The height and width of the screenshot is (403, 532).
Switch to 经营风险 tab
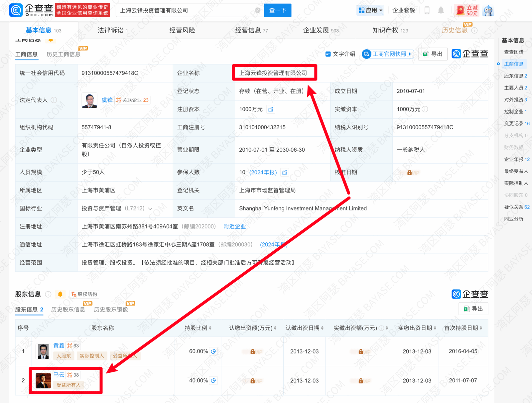click(182, 31)
